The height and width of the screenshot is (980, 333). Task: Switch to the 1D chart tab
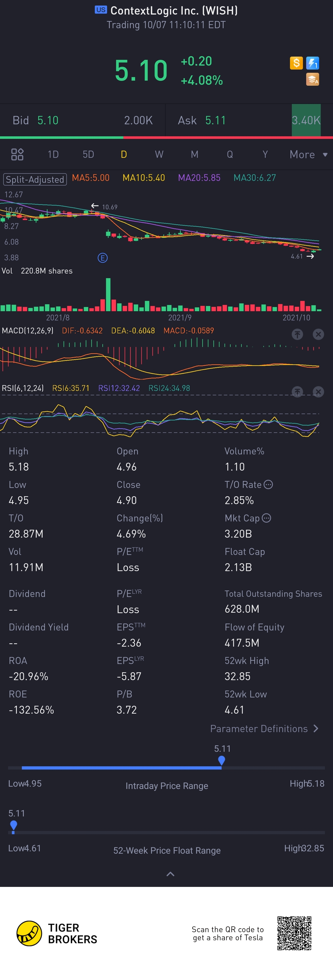[x=53, y=155]
